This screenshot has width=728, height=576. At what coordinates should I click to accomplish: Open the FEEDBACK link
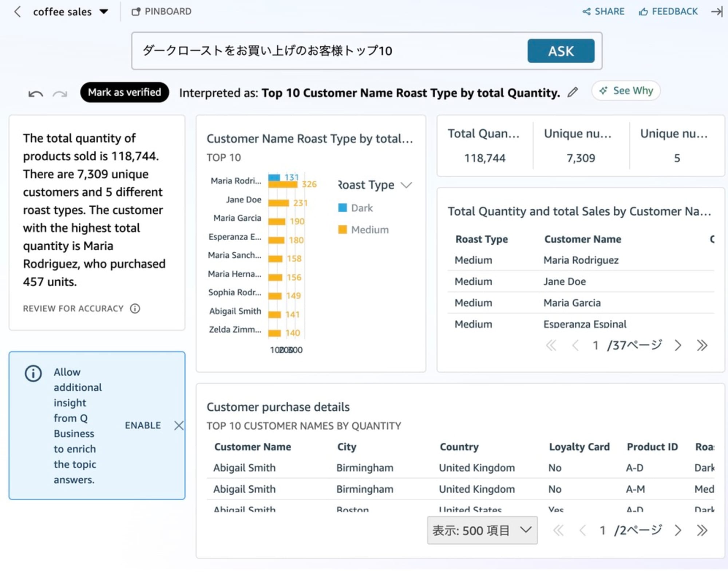point(668,12)
